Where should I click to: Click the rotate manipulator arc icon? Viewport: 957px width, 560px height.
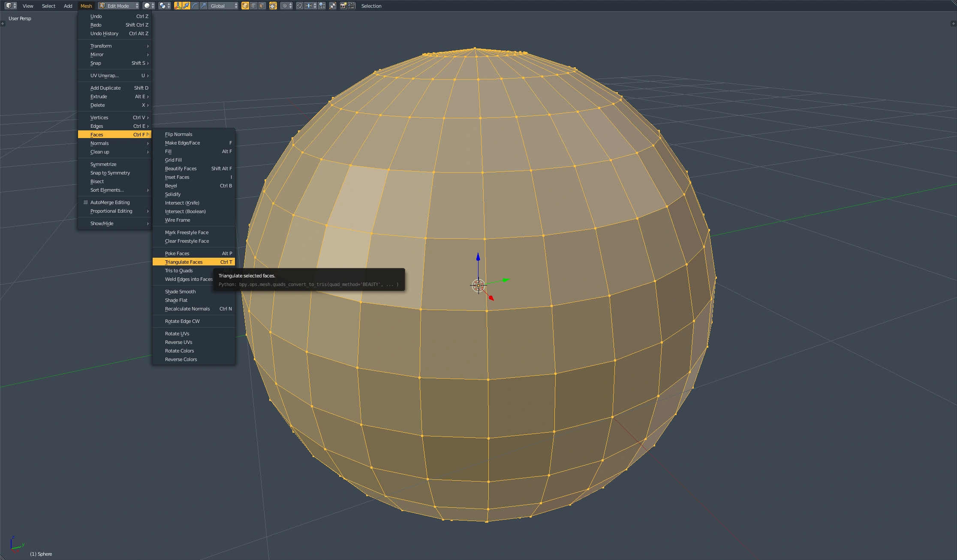pyautogui.click(x=195, y=6)
